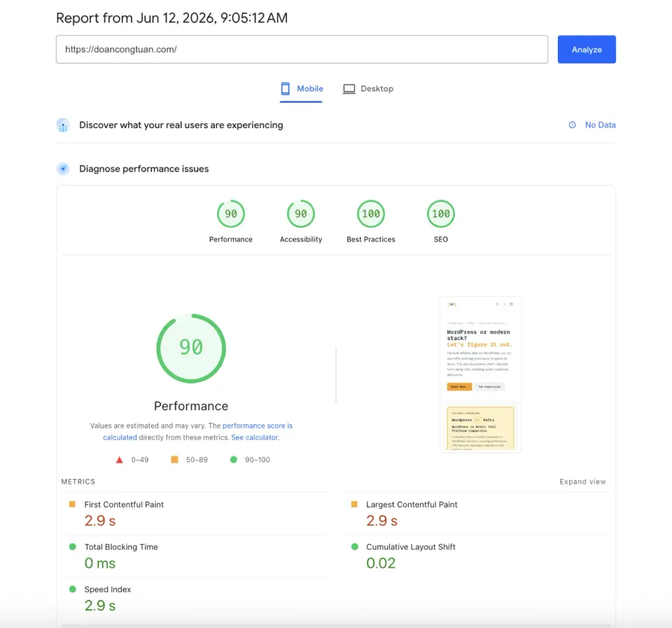
Task: Click the Cumulative Layout Shift metric label
Action: [411, 547]
